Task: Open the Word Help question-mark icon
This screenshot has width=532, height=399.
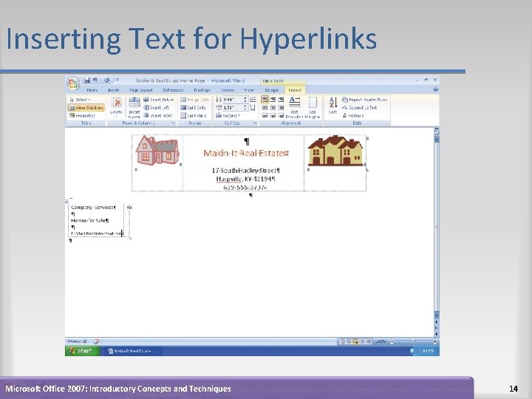Action: click(435, 89)
